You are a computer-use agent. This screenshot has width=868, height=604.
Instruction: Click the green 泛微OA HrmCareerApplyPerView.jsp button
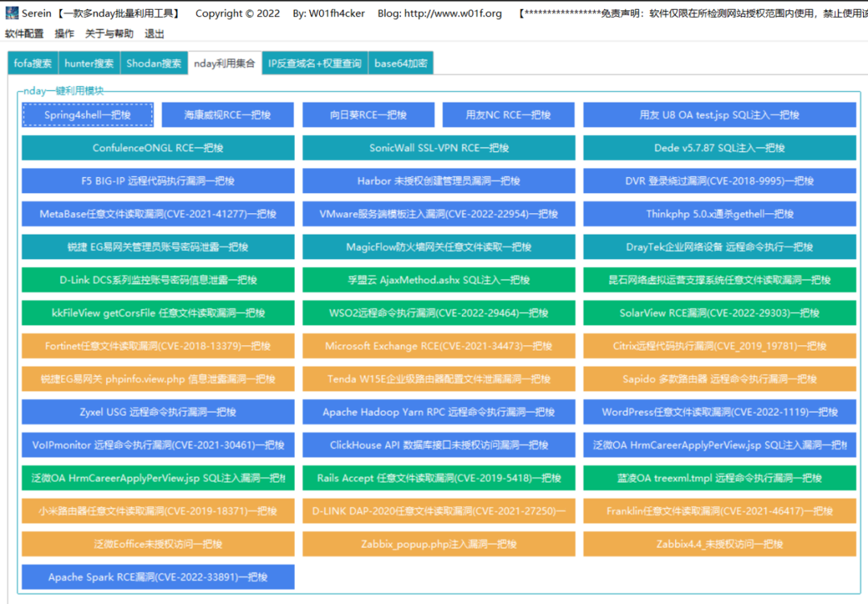pos(158,478)
